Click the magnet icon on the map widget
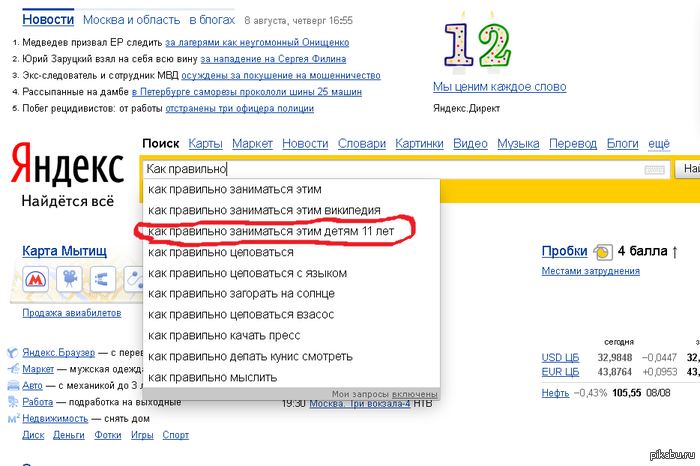 click(103, 279)
